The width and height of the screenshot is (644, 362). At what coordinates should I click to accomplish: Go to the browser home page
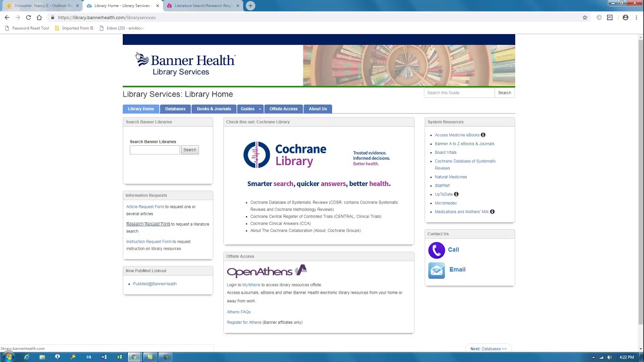click(39, 17)
